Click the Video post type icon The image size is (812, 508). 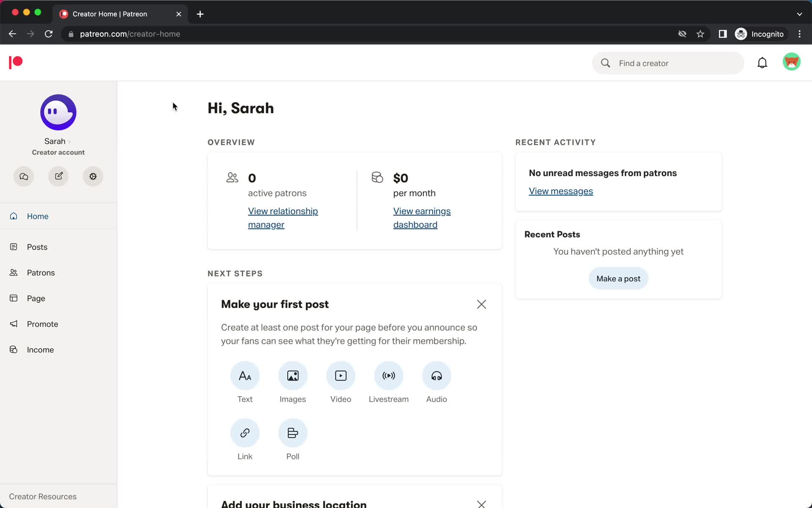(341, 375)
